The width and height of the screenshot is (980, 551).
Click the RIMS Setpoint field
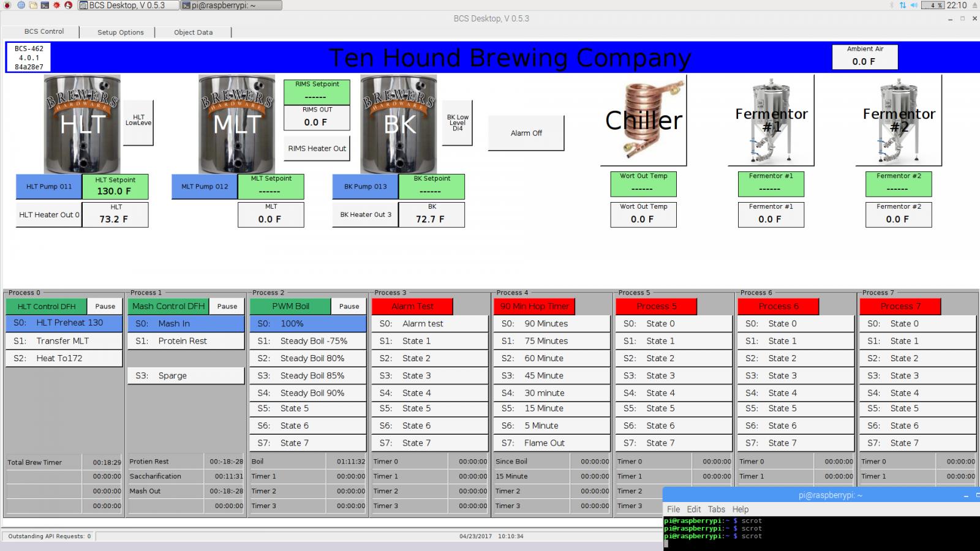[317, 92]
